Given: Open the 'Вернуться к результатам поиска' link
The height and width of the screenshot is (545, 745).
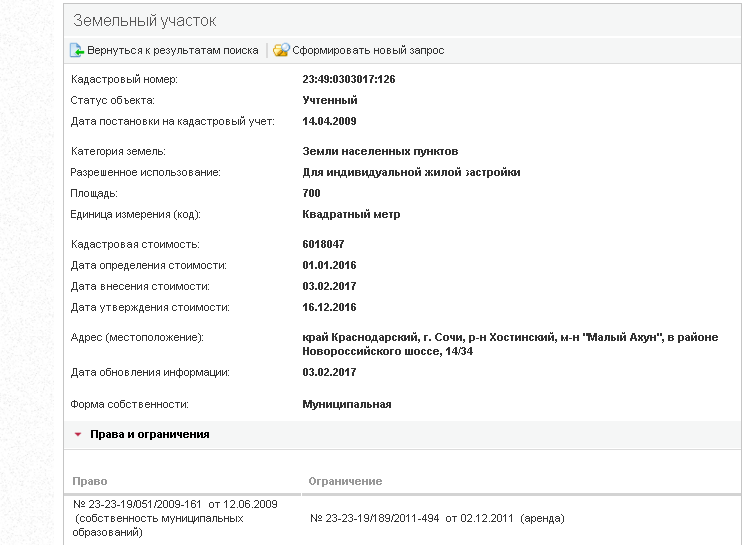Looking at the screenshot, I should [x=172, y=50].
